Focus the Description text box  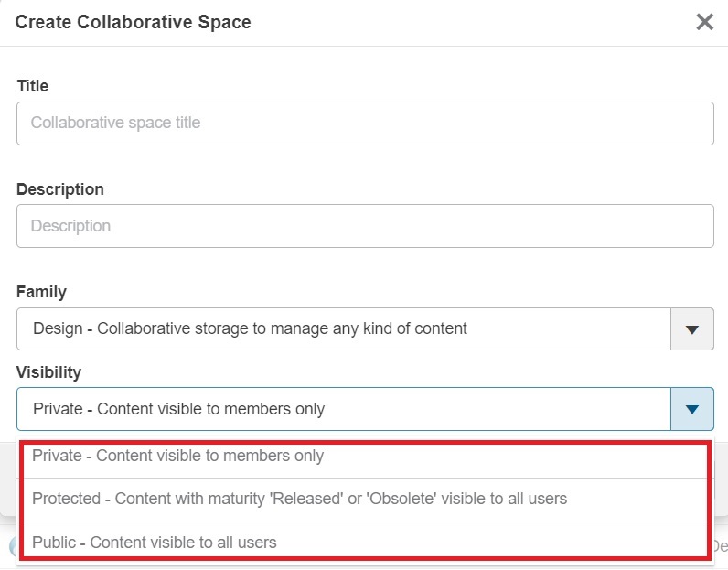point(365,226)
